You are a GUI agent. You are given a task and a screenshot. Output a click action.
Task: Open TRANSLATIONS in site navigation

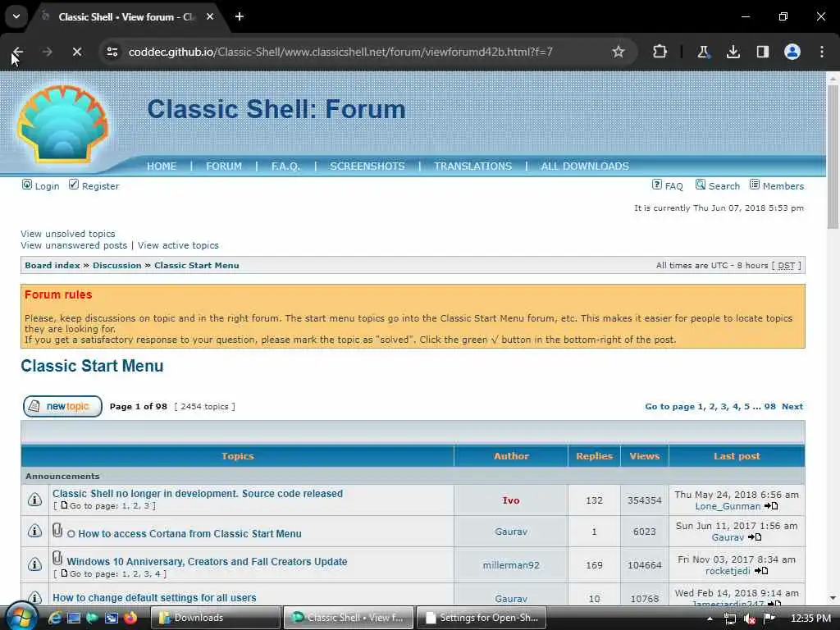[473, 166]
